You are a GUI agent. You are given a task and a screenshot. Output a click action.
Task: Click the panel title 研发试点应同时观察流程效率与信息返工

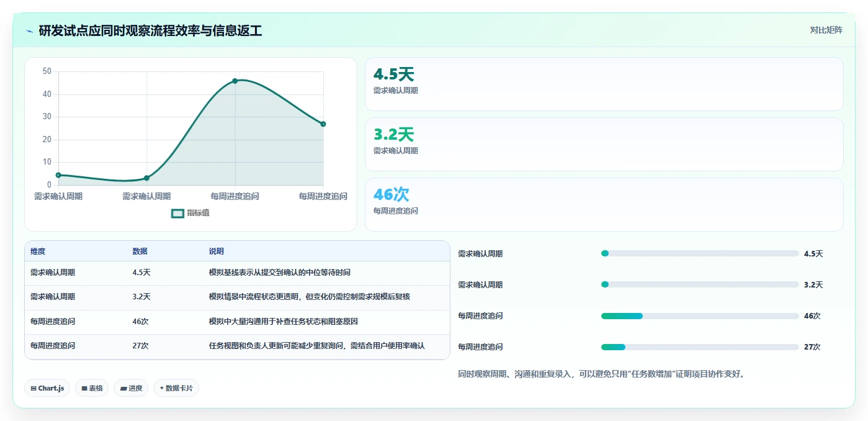point(150,31)
